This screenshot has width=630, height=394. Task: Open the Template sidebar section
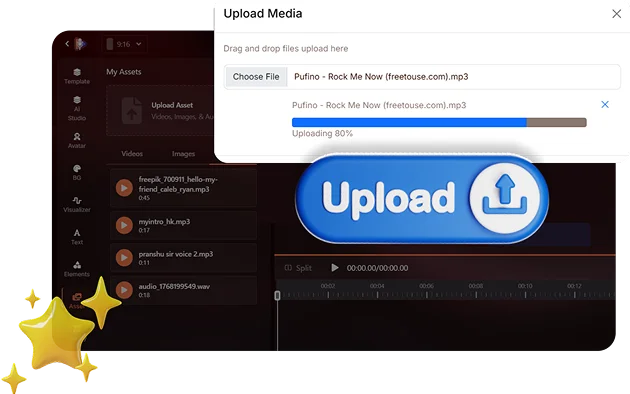77,76
